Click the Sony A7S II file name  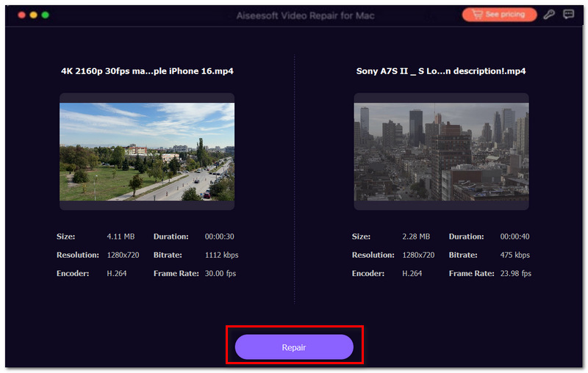441,71
